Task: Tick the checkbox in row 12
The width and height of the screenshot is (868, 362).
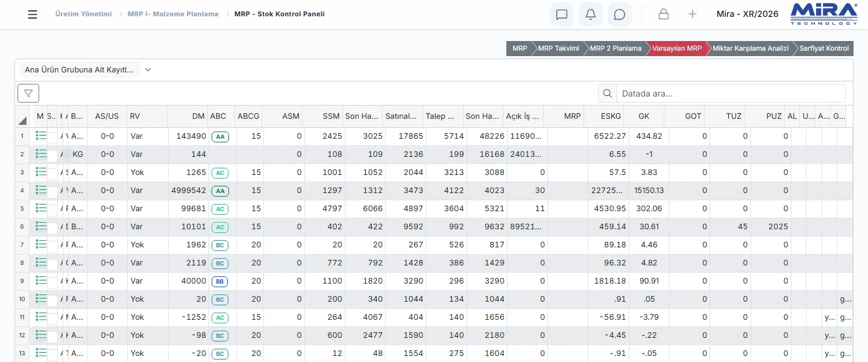Action: point(52,336)
